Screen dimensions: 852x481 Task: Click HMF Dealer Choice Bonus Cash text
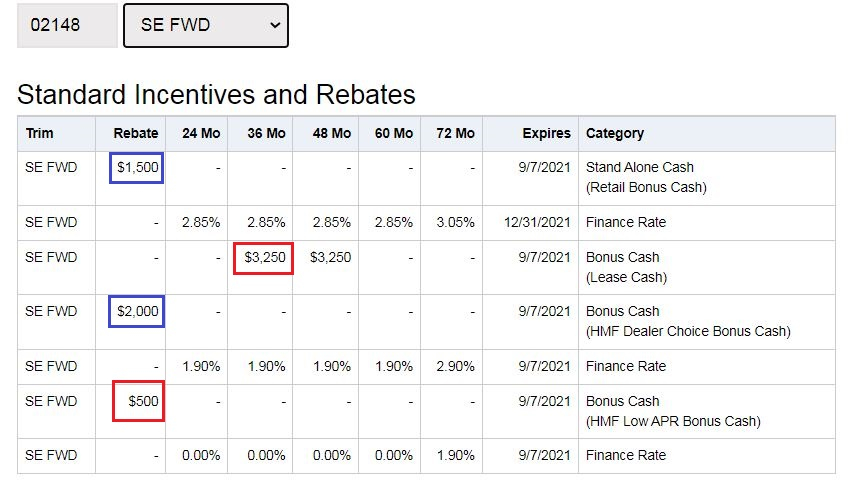coord(688,331)
